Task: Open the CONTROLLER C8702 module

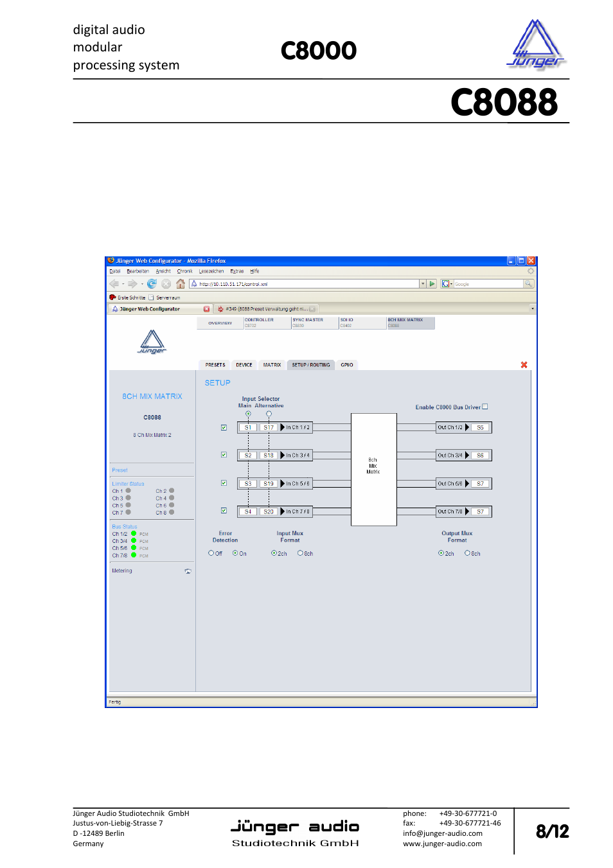Action: pyautogui.click(x=267, y=323)
